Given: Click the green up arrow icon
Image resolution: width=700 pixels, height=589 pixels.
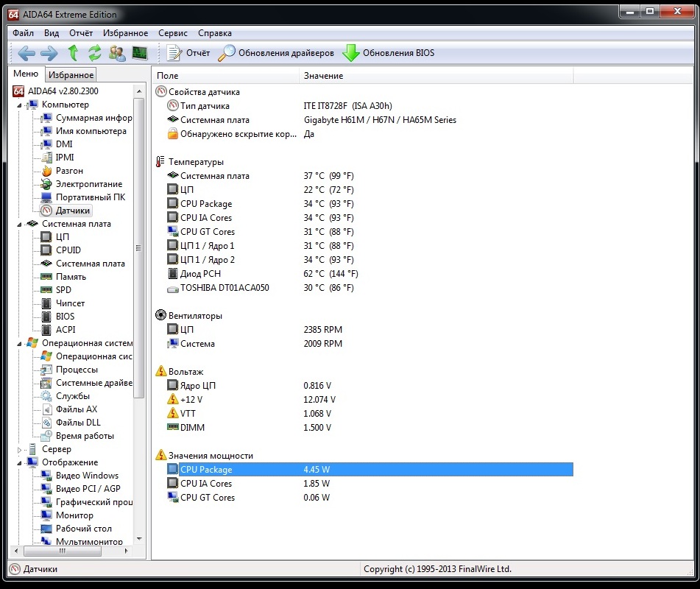Looking at the screenshot, I should point(73,53).
